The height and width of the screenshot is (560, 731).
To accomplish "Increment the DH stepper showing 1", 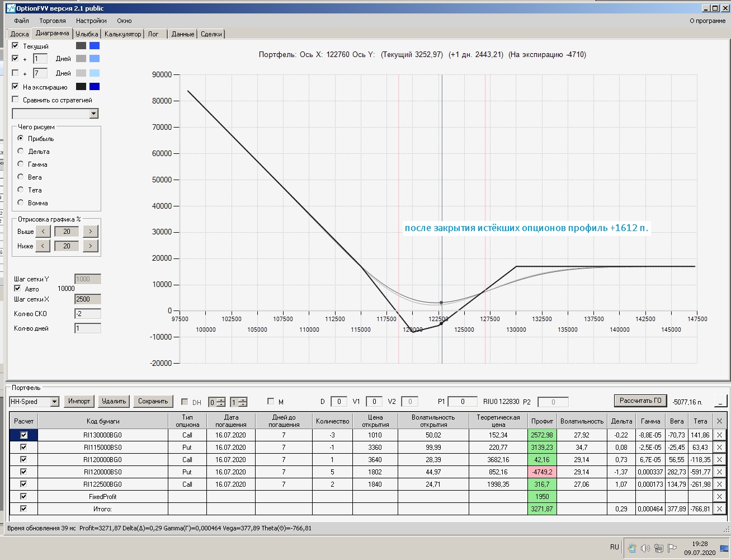I will point(242,399).
